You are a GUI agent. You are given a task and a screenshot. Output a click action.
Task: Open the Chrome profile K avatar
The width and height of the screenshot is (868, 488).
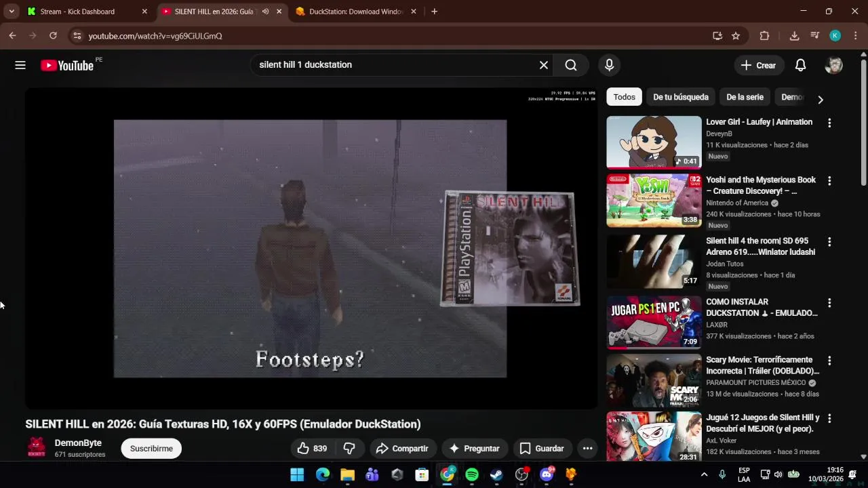tap(835, 36)
